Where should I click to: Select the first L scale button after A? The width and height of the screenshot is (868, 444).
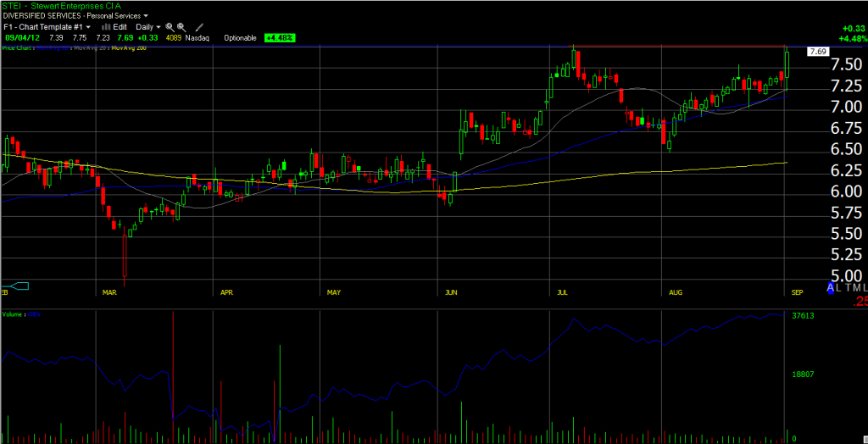840,286
